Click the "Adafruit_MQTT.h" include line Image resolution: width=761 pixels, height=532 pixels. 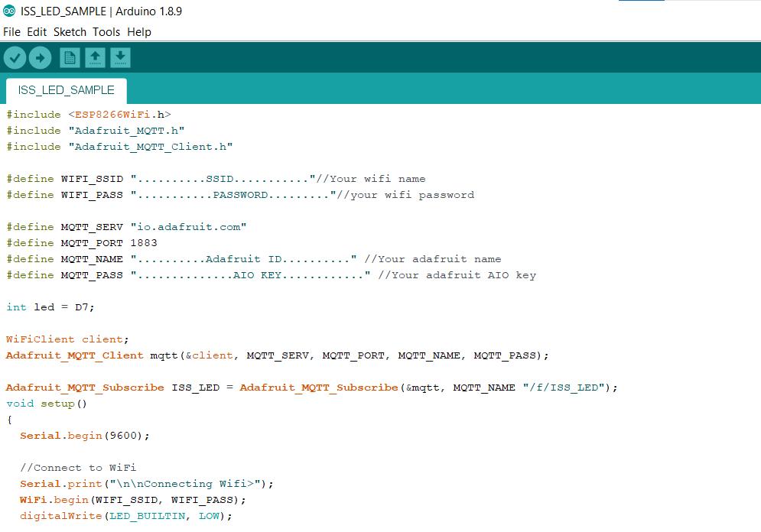[95, 131]
